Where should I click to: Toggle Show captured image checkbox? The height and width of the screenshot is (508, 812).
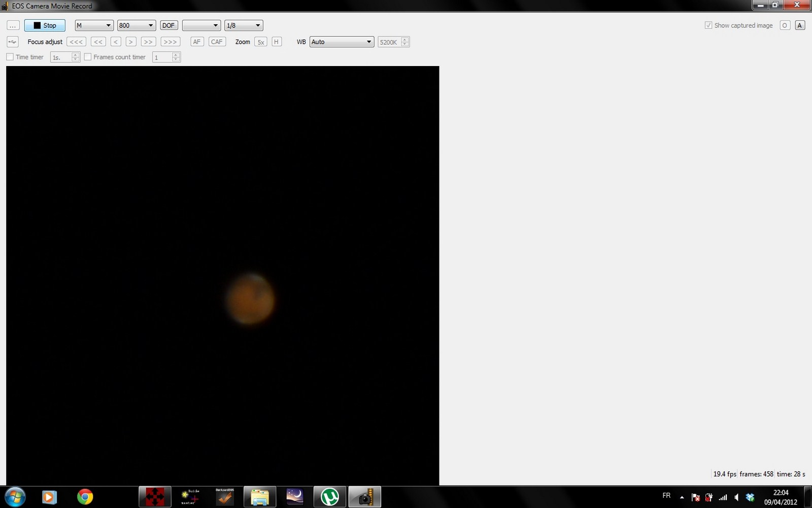708,25
